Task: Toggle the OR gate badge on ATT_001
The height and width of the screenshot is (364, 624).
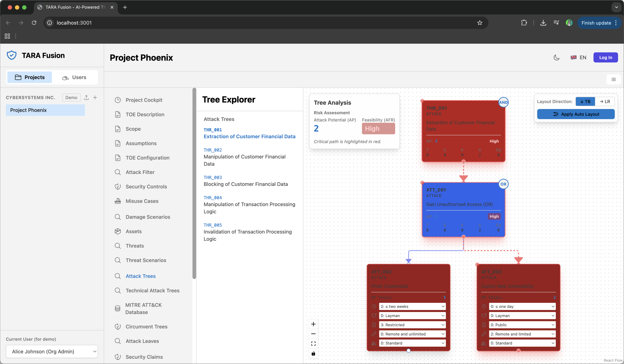Action: pos(503,184)
